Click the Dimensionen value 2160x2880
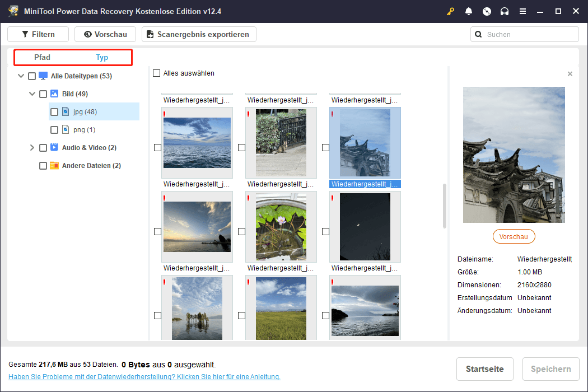This screenshot has height=392, width=588. coord(534,284)
